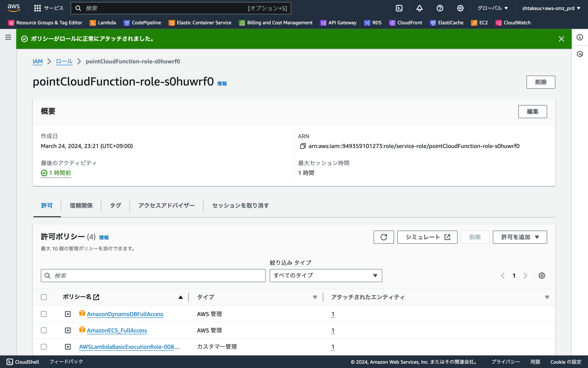Open the Lambda shortcut
The width and height of the screenshot is (588, 368).
[103, 23]
